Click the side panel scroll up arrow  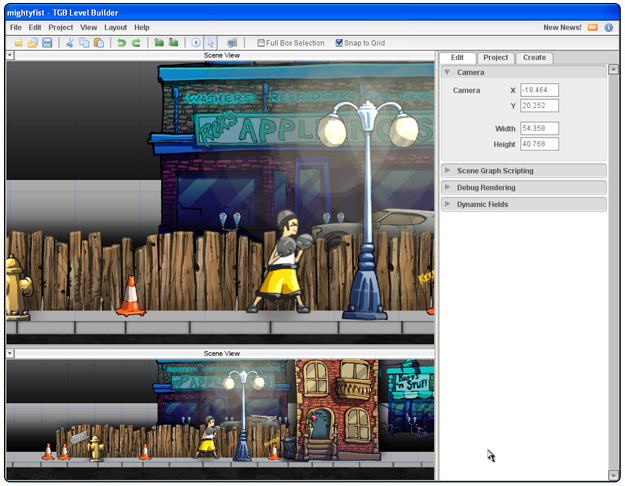613,70
